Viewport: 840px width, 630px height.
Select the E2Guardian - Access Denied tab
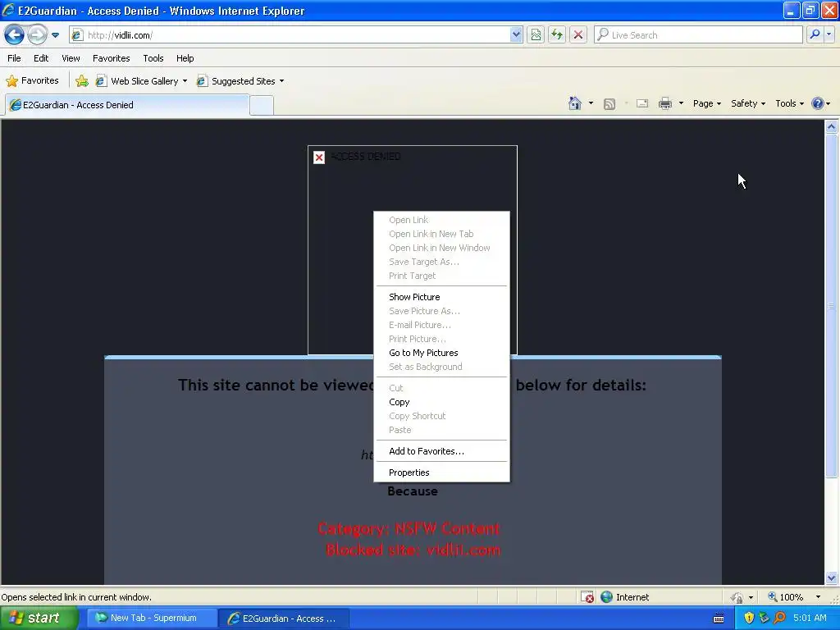click(127, 105)
